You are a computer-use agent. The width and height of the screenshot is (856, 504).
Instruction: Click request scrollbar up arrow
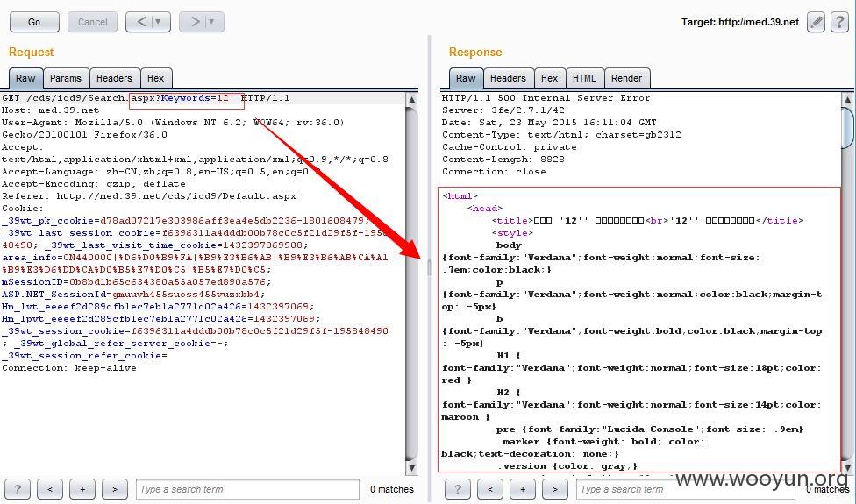tap(411, 100)
